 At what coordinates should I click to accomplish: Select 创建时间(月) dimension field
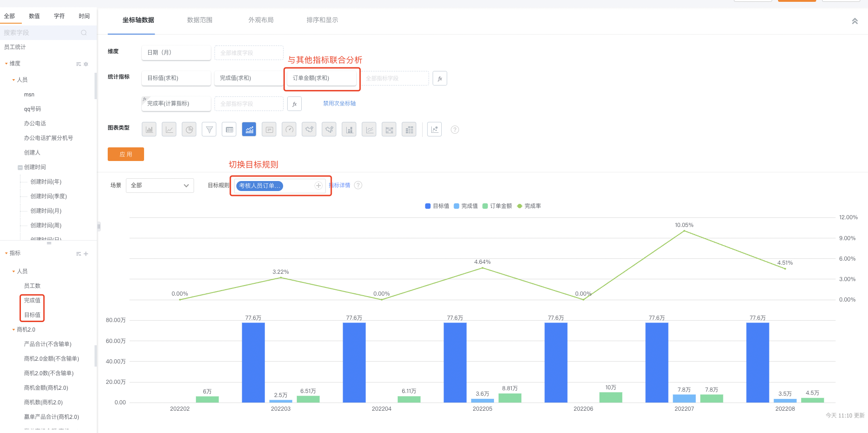coord(46,211)
